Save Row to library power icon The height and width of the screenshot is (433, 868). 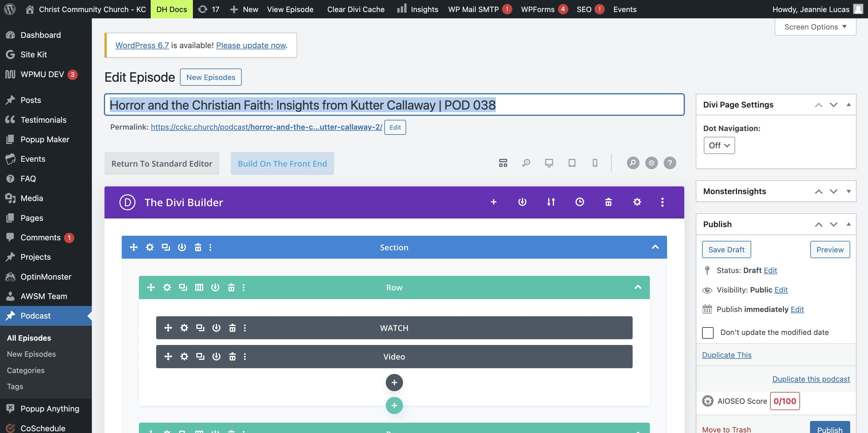pos(215,288)
